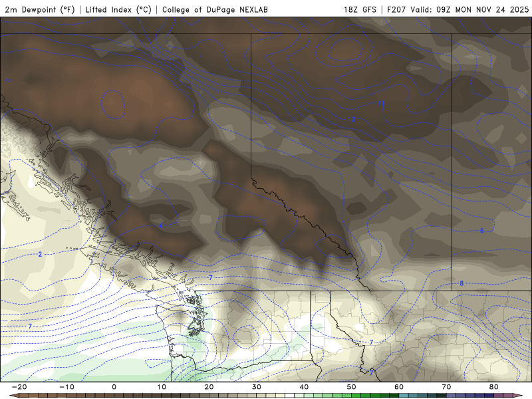Click the blue contour label "6"
The height and width of the screenshot is (399, 532).
(x=481, y=231)
